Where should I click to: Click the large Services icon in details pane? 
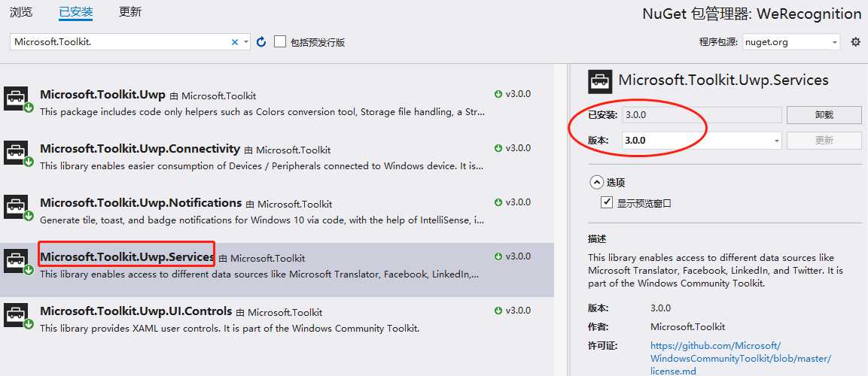pos(600,81)
